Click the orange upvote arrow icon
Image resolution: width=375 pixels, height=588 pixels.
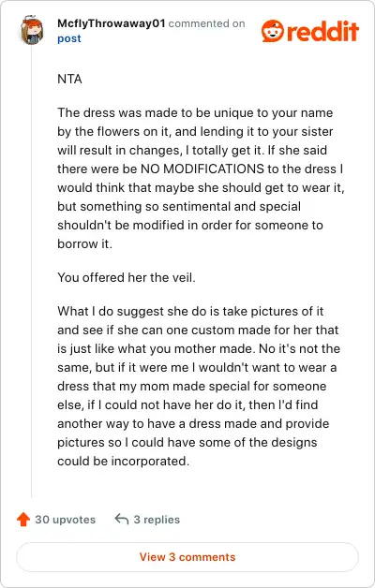pyautogui.click(x=23, y=520)
